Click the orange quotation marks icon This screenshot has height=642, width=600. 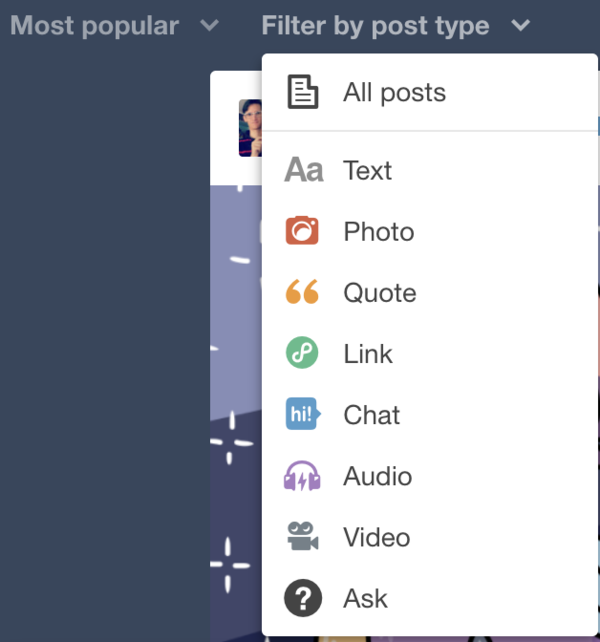(302, 292)
